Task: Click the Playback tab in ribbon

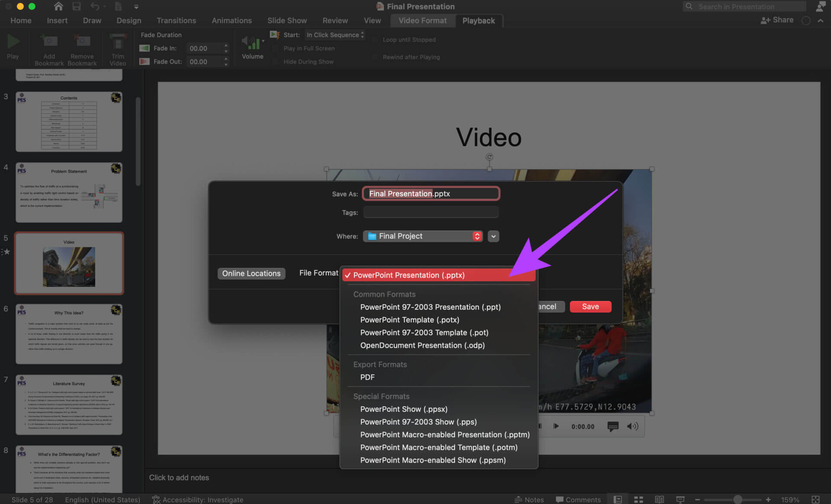Action: [478, 21]
